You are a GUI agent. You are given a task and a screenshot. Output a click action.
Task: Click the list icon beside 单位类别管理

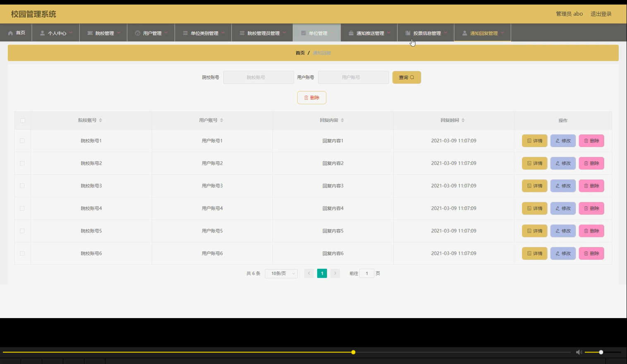pos(185,33)
